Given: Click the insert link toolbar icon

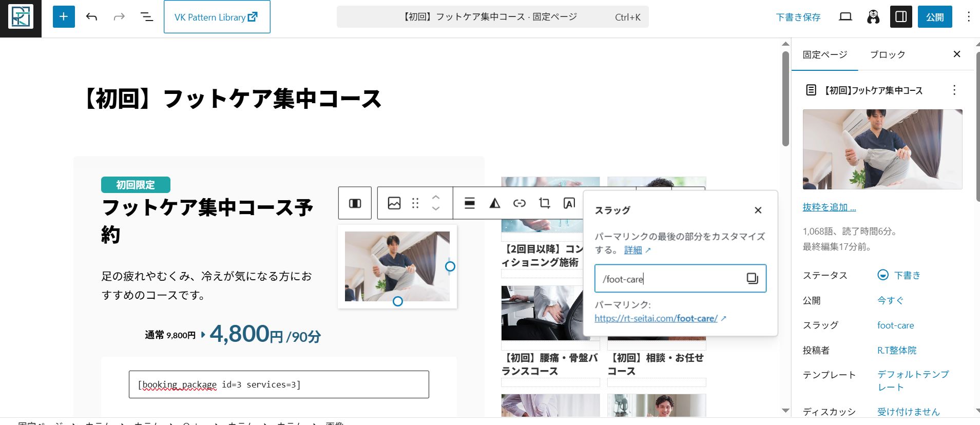Looking at the screenshot, I should pyautogui.click(x=519, y=203).
